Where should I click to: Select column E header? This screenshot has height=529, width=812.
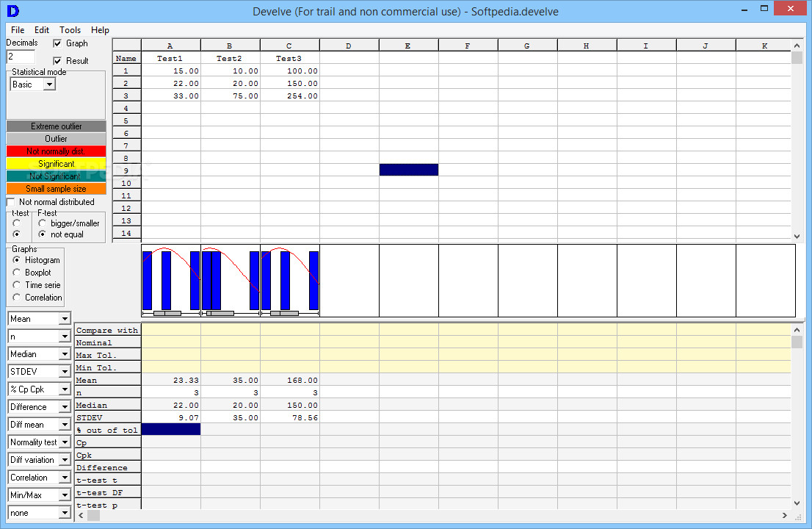tap(409, 46)
